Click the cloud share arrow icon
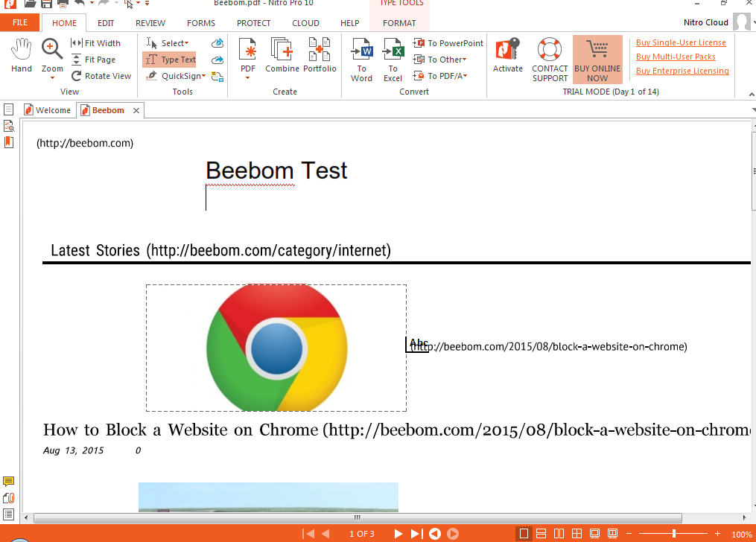Screen dimensions: 756x542 [x=217, y=60]
